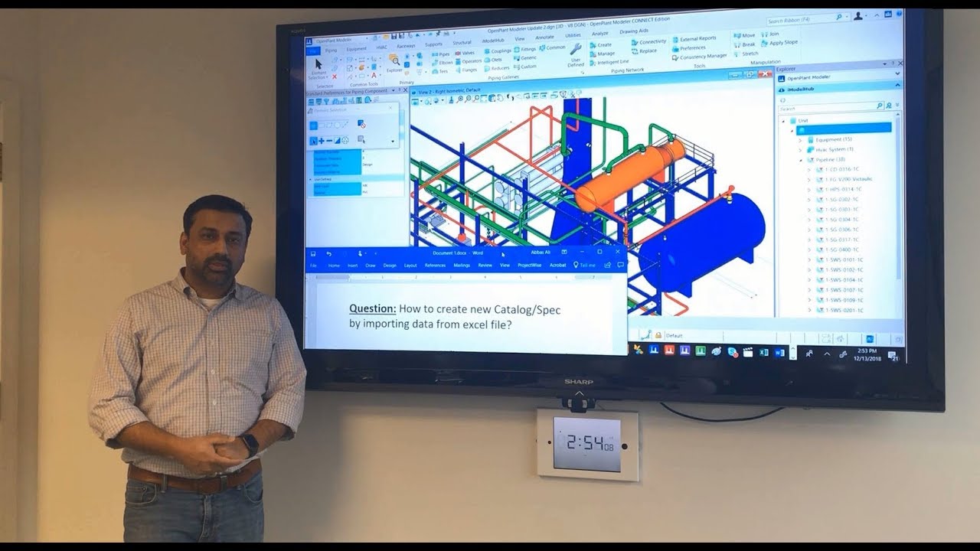Click the Join manipulation tool

click(x=770, y=34)
